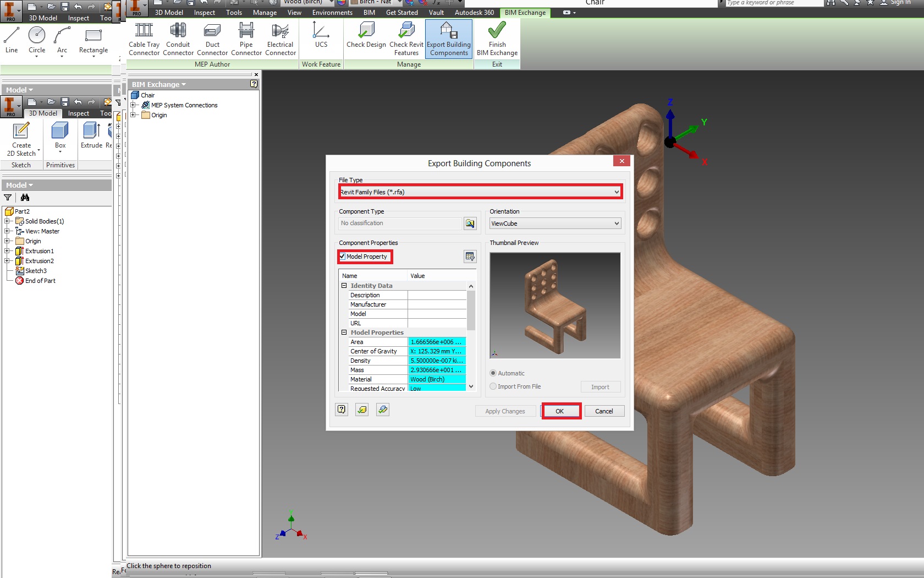
Task: Click the browser filter funnel icon
Action: click(8, 198)
